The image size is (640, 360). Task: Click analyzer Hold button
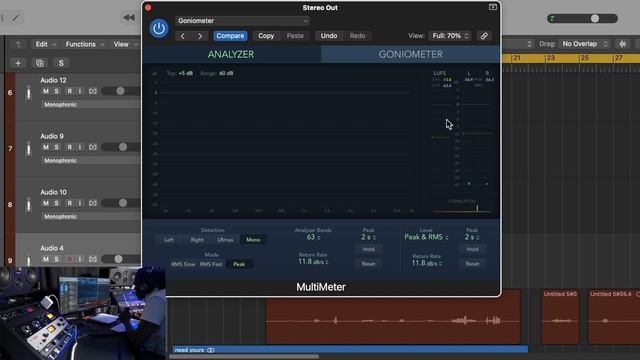point(368,249)
